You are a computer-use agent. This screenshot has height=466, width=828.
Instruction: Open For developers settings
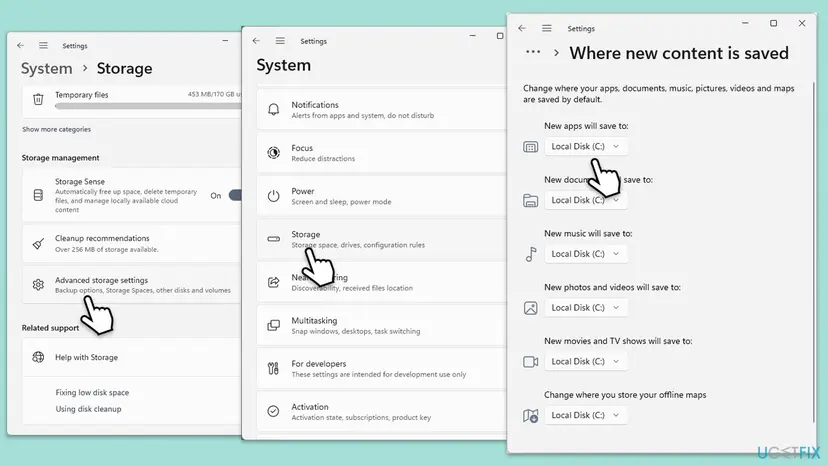coord(381,369)
